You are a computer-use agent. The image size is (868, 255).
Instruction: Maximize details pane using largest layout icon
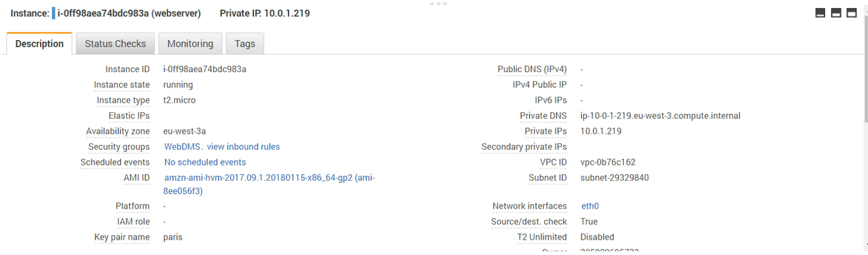851,13
